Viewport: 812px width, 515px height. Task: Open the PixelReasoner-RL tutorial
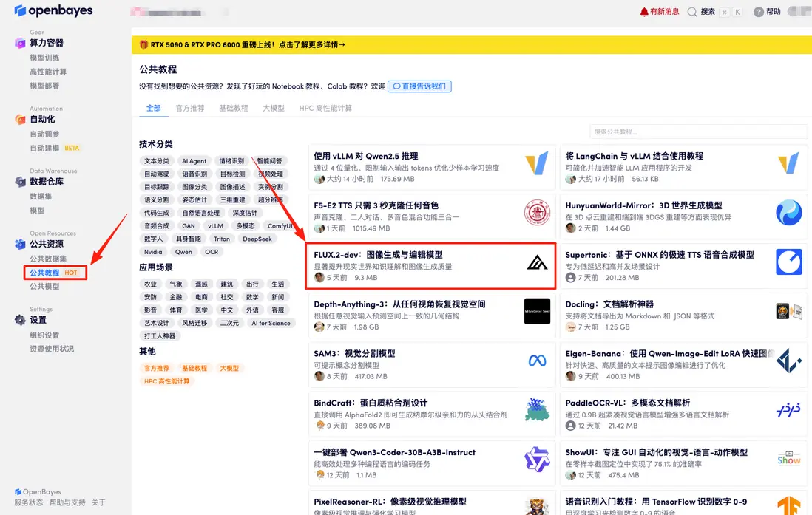pyautogui.click(x=390, y=502)
